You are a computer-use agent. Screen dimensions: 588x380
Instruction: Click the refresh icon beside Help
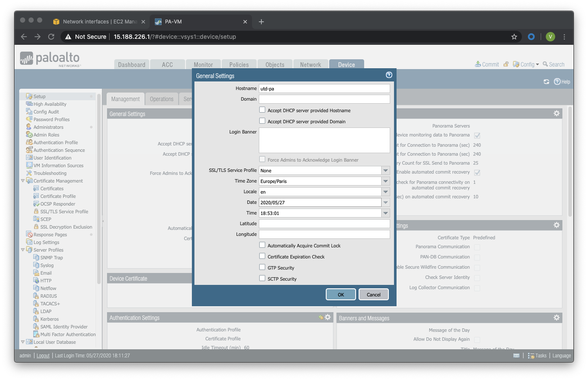tap(546, 81)
